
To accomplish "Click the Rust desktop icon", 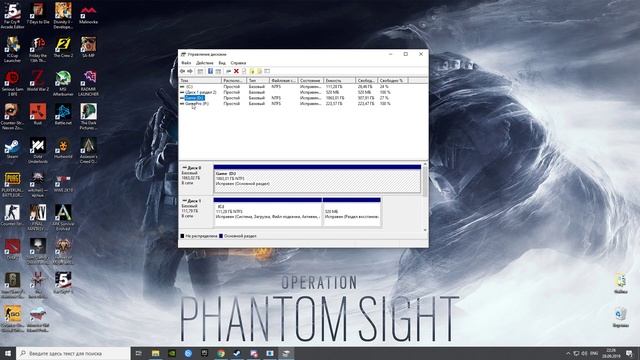I will click(x=38, y=115).
